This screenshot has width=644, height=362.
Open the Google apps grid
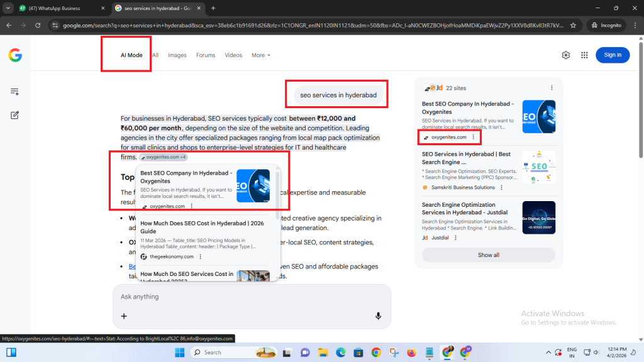(584, 55)
